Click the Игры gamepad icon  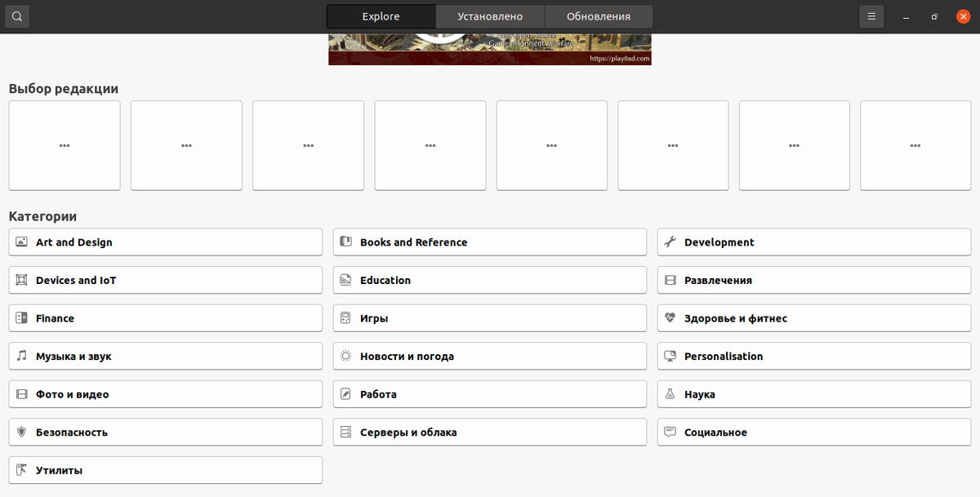tap(345, 318)
